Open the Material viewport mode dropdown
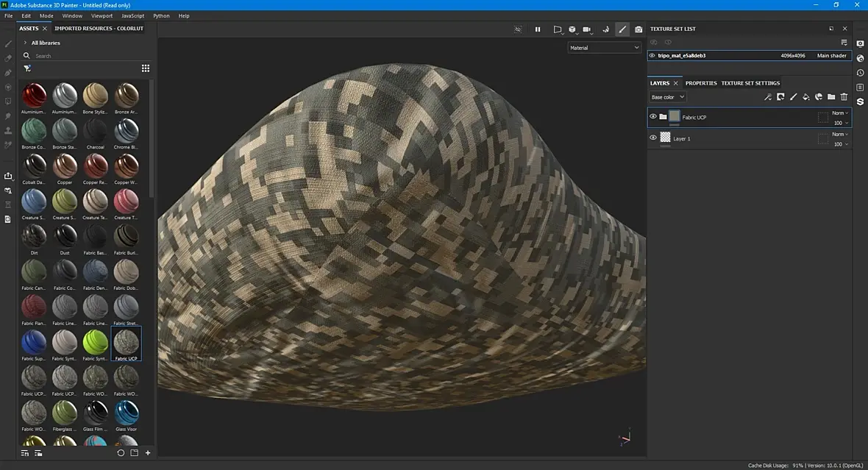The height and width of the screenshot is (470, 868). coord(605,48)
